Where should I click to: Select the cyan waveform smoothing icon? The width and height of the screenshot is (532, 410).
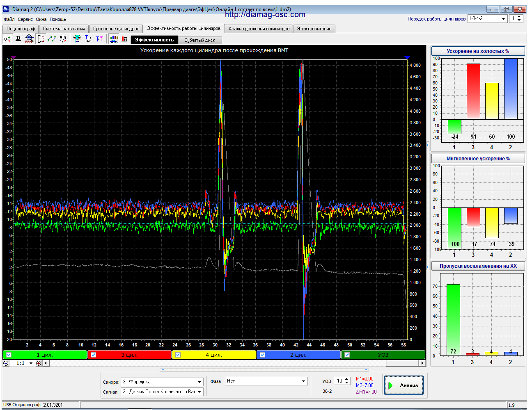tap(77, 39)
